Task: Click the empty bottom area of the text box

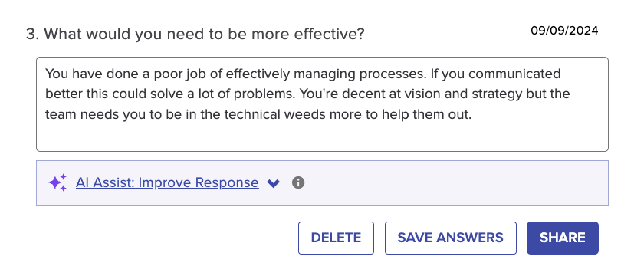Action: pos(322,137)
